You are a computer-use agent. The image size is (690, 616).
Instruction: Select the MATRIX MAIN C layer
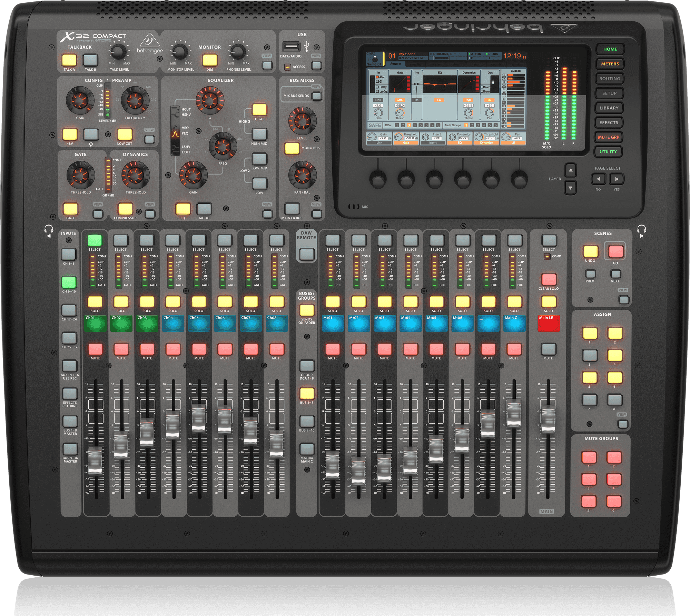(x=307, y=449)
